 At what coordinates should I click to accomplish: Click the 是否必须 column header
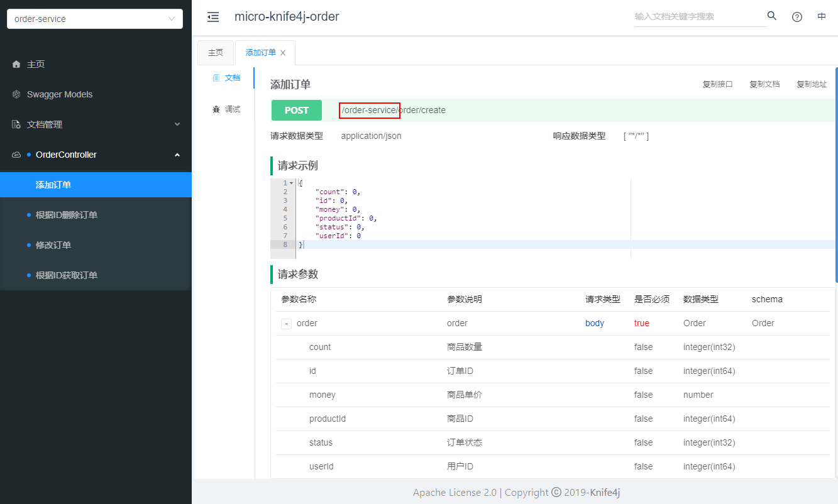[652, 299]
